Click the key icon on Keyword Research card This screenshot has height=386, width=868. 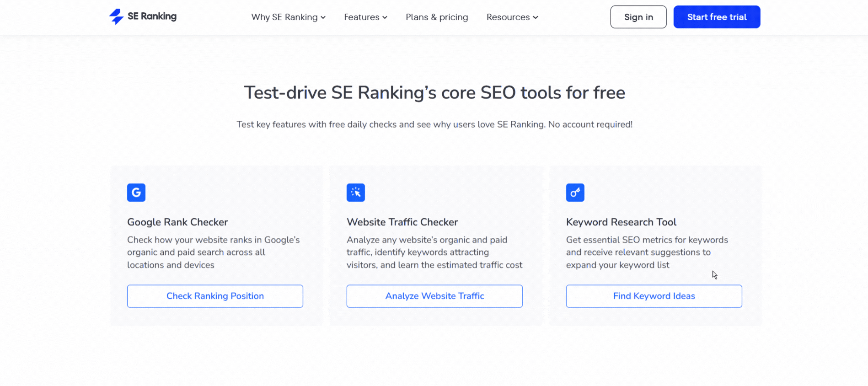pyautogui.click(x=575, y=193)
